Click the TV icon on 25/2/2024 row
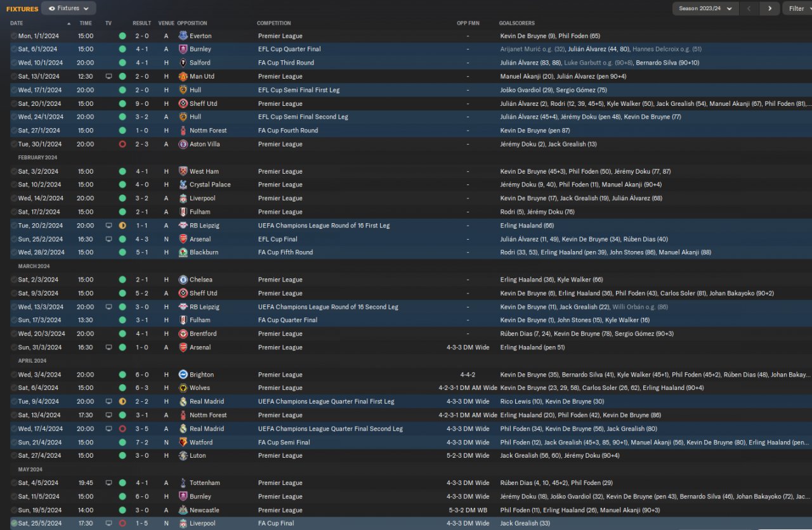This screenshot has width=812, height=530. coord(108,239)
